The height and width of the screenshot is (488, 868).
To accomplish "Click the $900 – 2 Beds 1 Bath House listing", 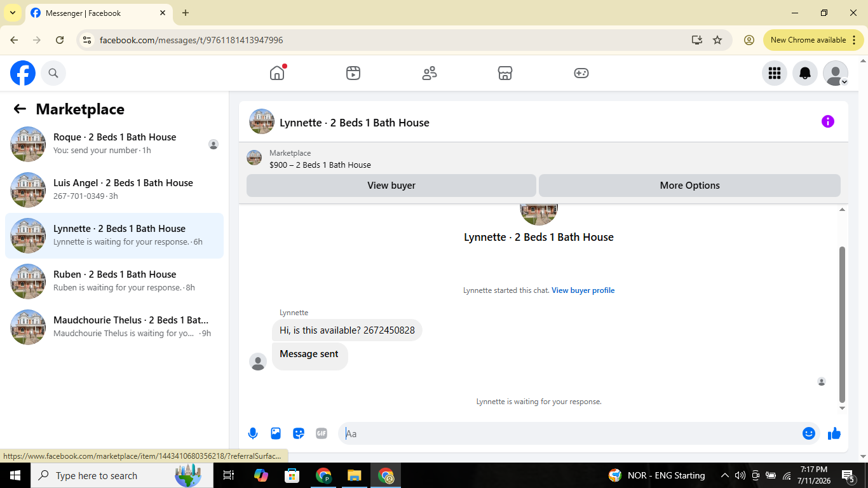I will pyautogui.click(x=320, y=165).
